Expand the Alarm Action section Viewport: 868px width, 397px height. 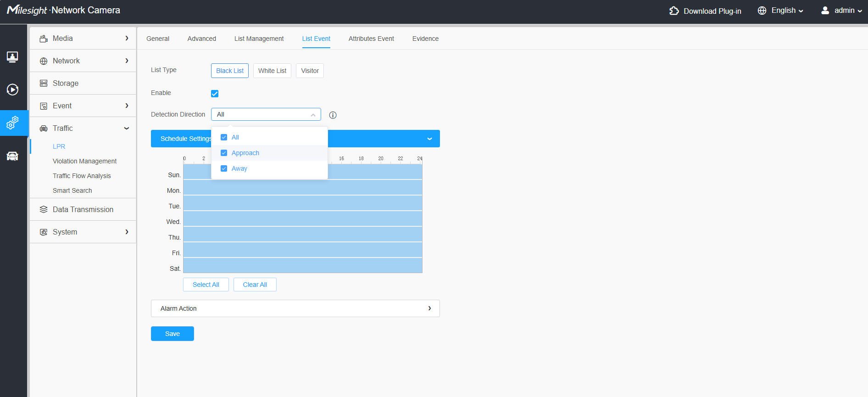pyautogui.click(x=295, y=308)
